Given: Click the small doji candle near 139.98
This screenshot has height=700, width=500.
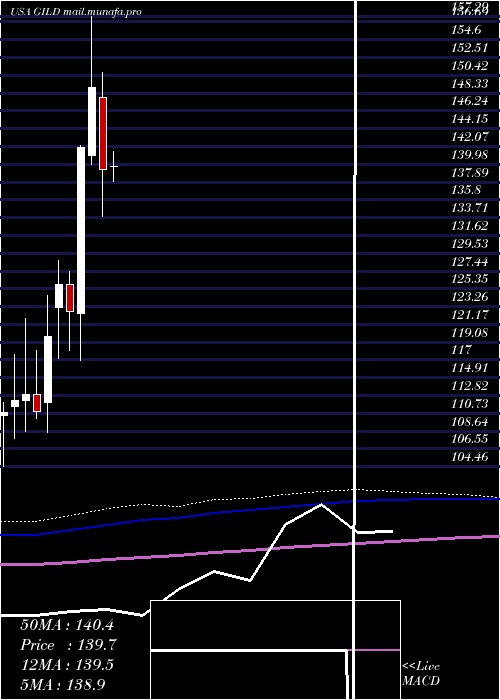Looking at the screenshot, I should tap(114, 167).
